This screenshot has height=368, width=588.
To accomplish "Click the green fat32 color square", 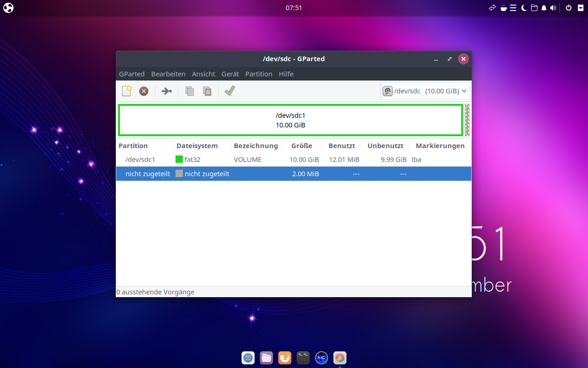I will (179, 160).
